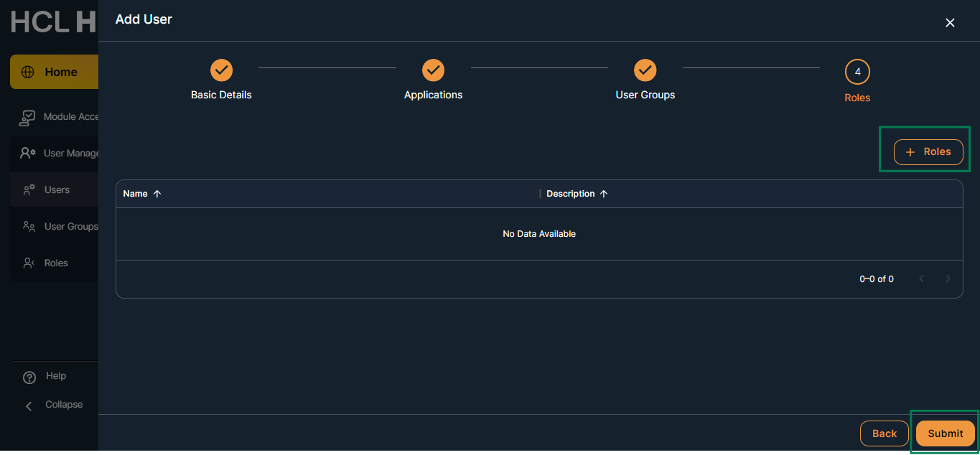980x455 pixels.
Task: Go to next table page
Action: coord(948,279)
